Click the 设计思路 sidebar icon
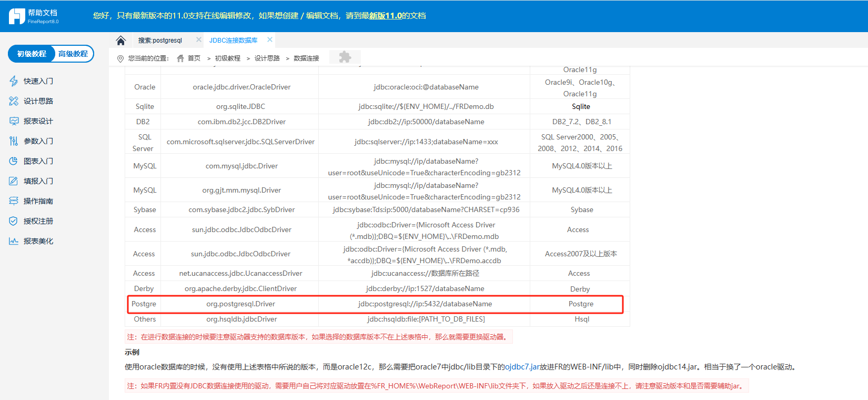 14,101
